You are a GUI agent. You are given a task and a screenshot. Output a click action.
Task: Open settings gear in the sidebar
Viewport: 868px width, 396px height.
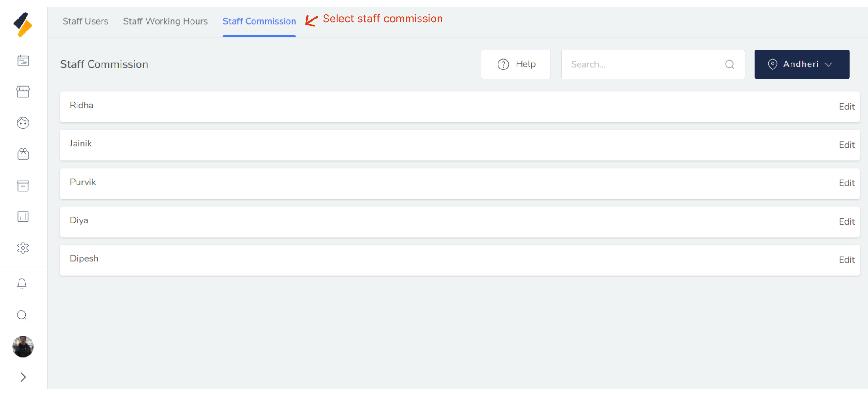point(23,248)
